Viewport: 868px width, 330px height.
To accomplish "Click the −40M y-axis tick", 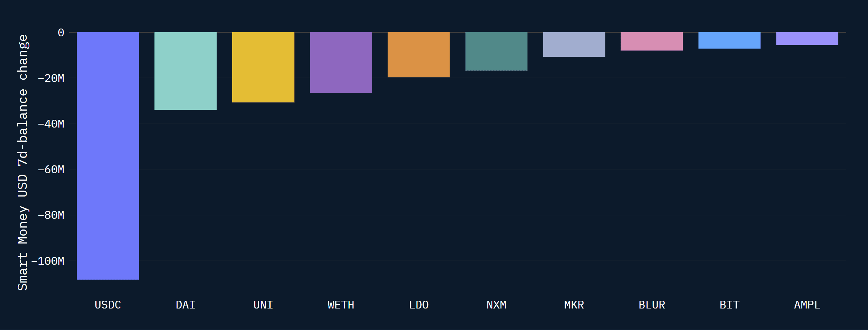I will pos(51,124).
